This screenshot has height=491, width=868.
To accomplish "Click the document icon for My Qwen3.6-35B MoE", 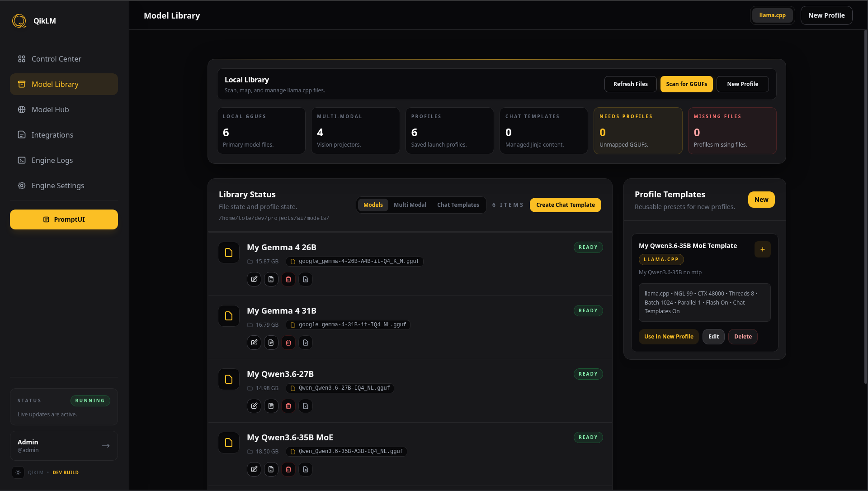I will coord(271,469).
